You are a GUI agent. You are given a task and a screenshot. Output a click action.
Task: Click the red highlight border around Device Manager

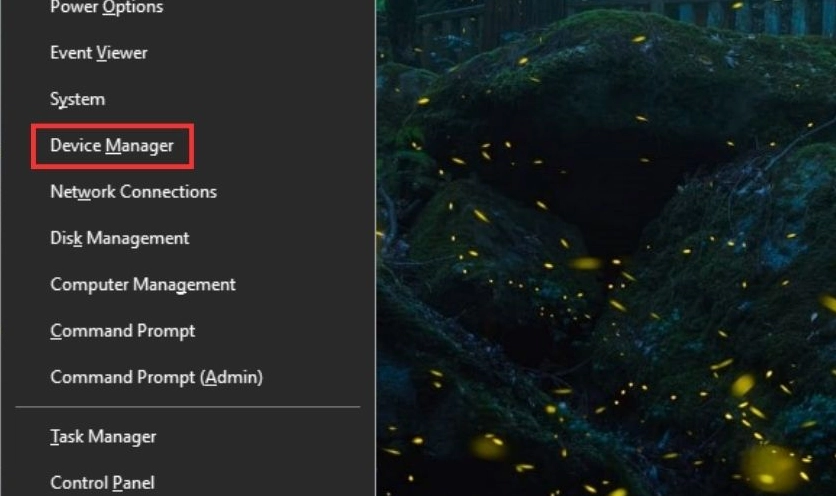[112, 126]
